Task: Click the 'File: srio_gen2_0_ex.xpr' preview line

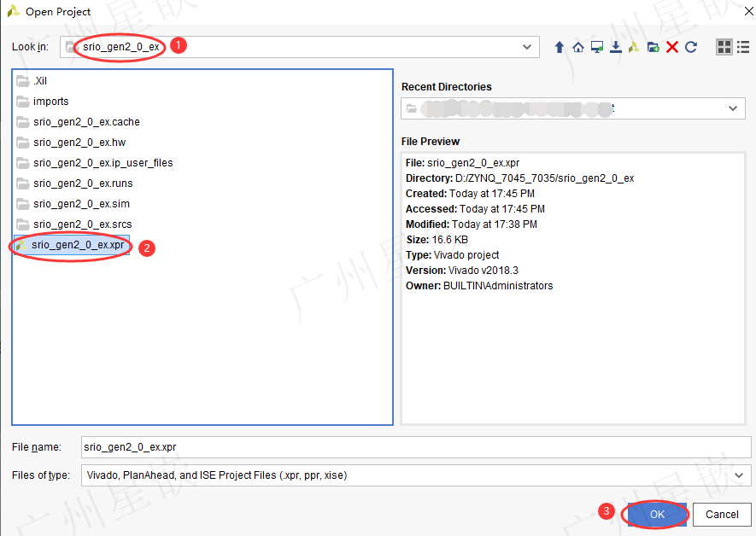Action: [x=462, y=163]
